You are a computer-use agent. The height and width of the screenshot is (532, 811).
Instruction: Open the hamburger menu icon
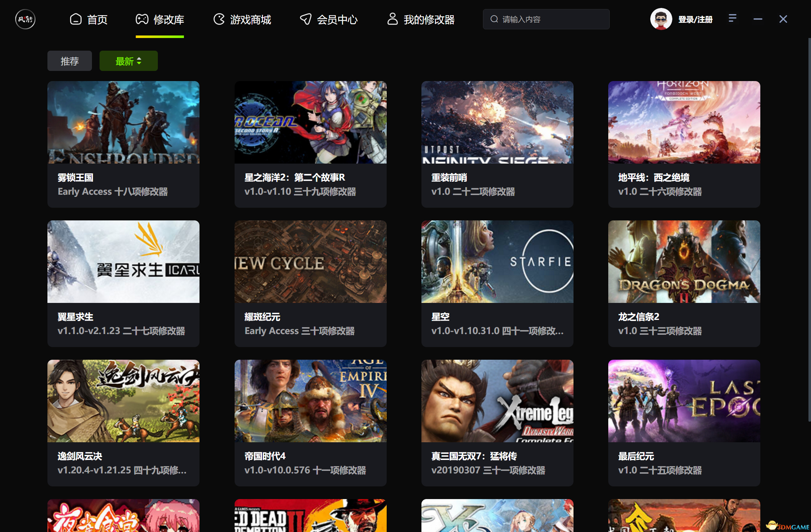pos(732,18)
